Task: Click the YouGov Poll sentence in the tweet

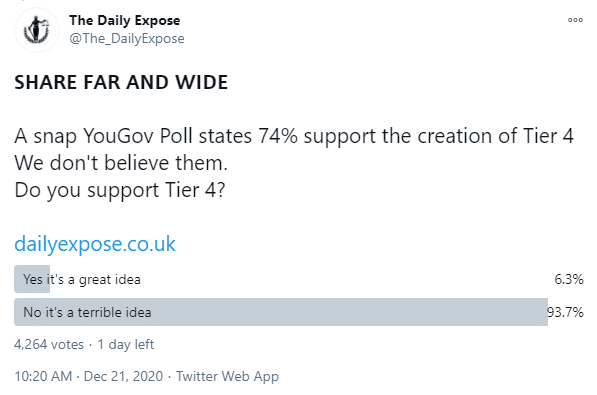Action: [x=294, y=136]
